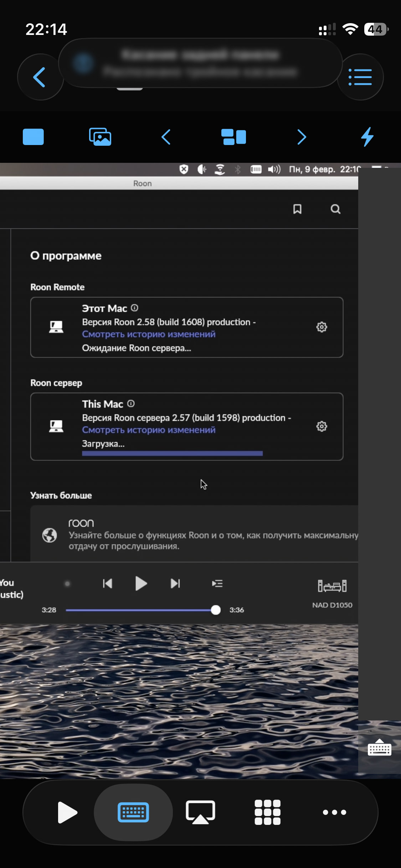Tap the window layout tiles icon
This screenshot has width=401, height=868.
[233, 137]
